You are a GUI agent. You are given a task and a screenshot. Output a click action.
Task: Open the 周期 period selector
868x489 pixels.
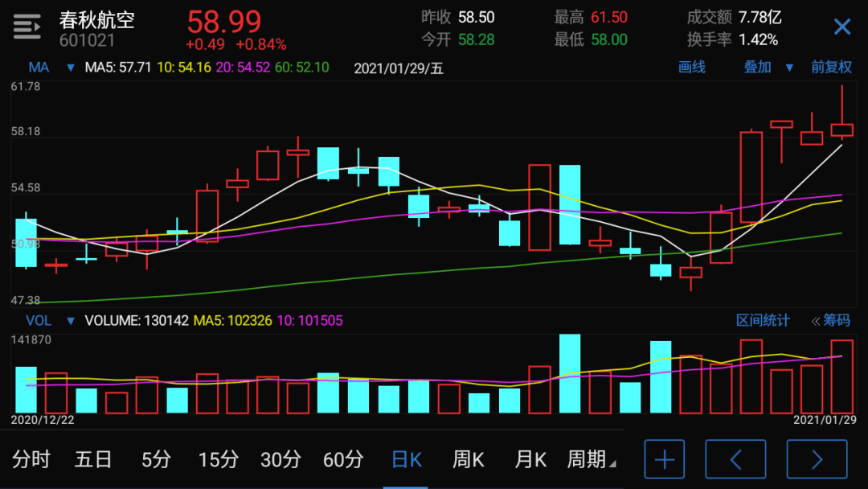[x=592, y=459]
